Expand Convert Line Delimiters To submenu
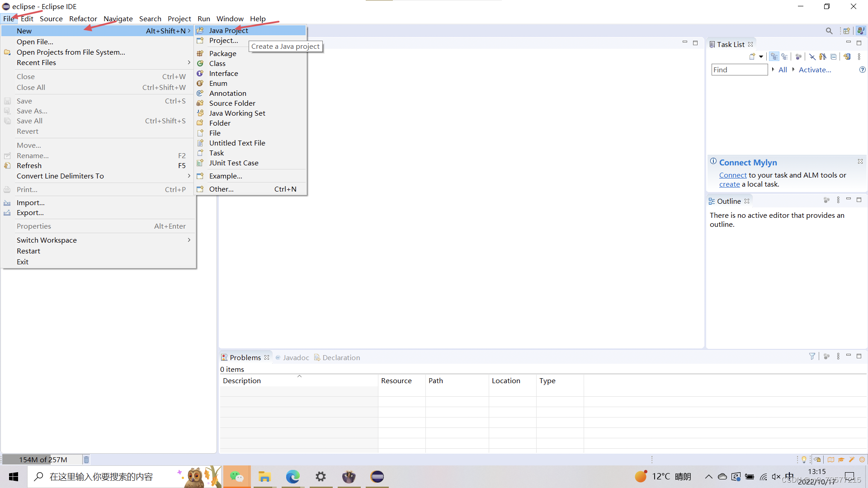The image size is (868, 488). tap(98, 176)
